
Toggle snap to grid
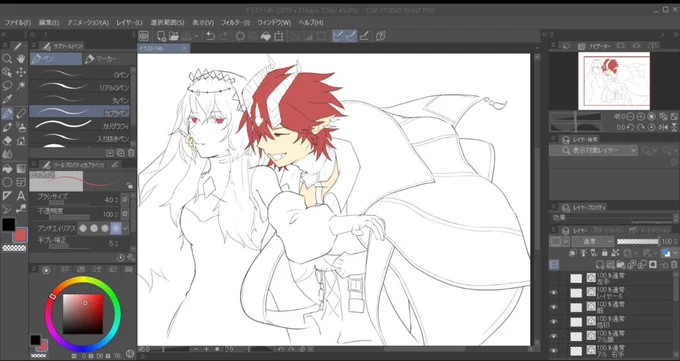(x=364, y=36)
